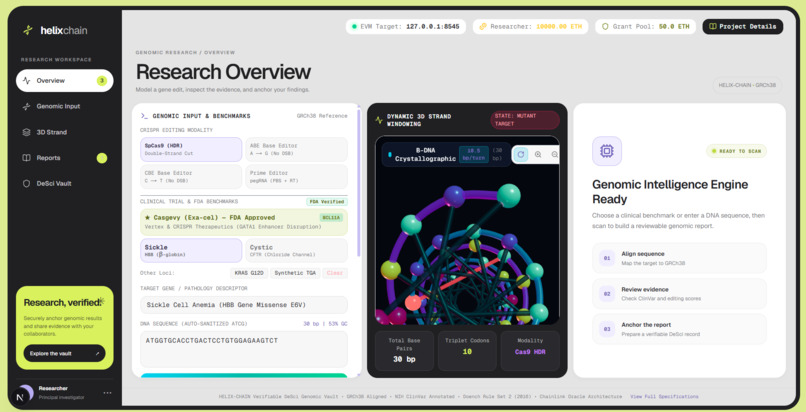806x412 pixels.
Task: Open Reports in the sidebar
Action: (x=65, y=158)
